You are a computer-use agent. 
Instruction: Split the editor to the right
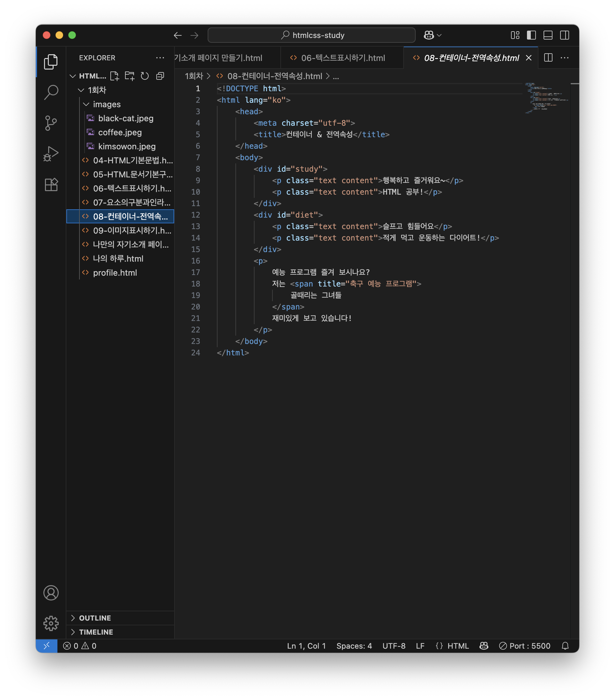tap(548, 57)
